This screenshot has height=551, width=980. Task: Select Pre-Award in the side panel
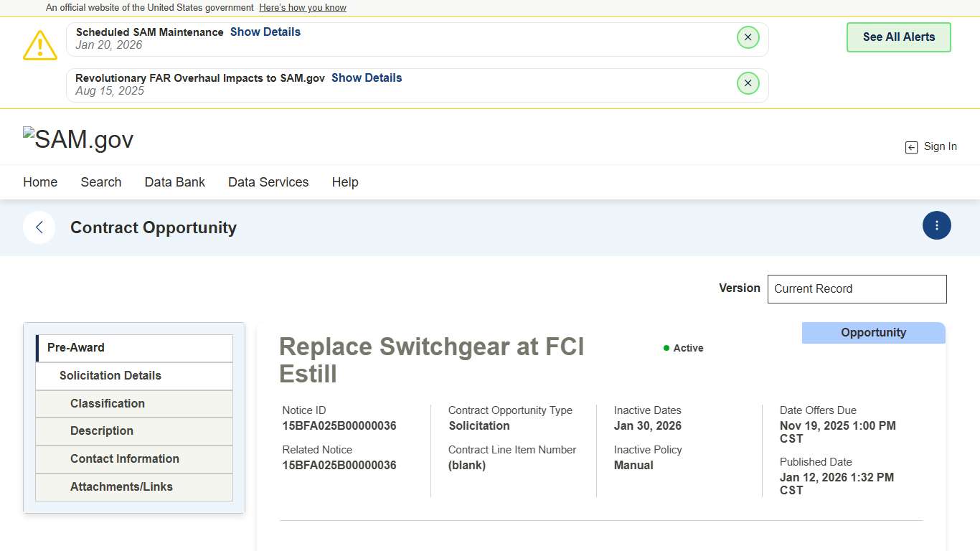134,348
